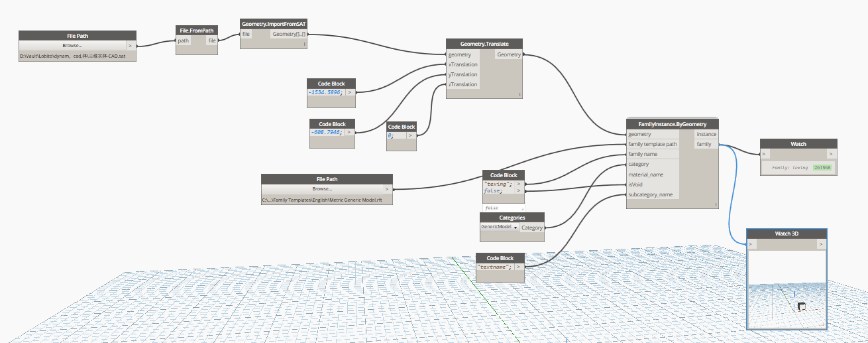This screenshot has width=868, height=343.
Task: Click file input port of Geometry.ImportFromSAT
Action: pyautogui.click(x=246, y=34)
